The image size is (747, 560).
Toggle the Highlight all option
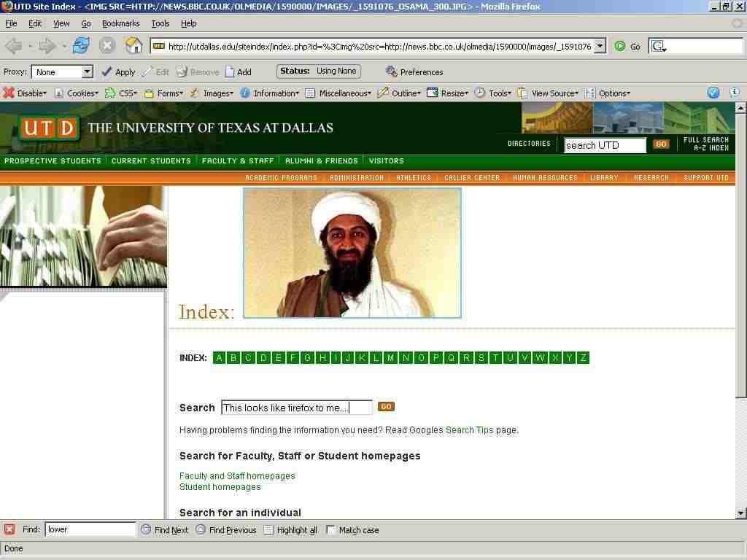[268, 530]
